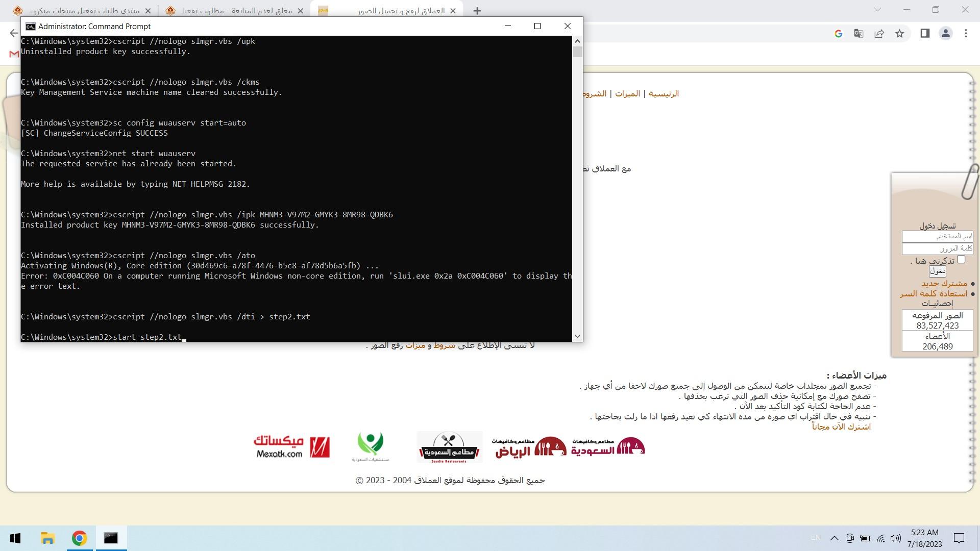Open the battery status tray icon
This screenshot has height=551, width=980.
pos(865,538)
